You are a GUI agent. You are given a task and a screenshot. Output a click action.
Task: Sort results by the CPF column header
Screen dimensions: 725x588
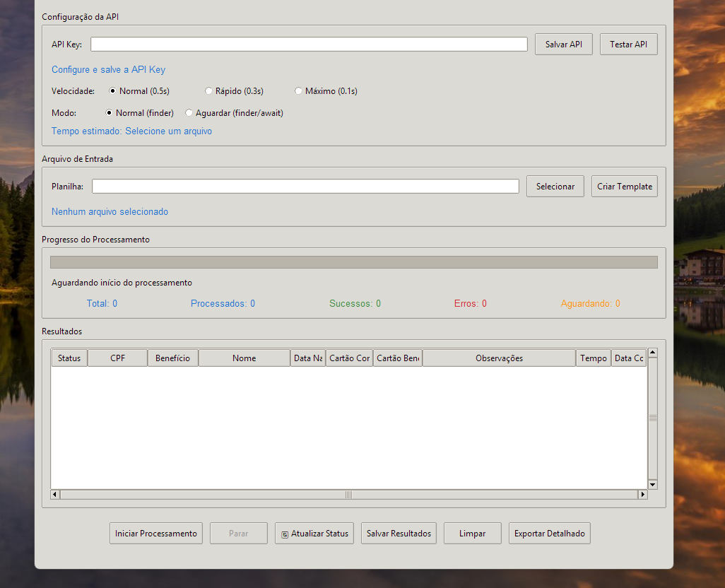(117, 358)
